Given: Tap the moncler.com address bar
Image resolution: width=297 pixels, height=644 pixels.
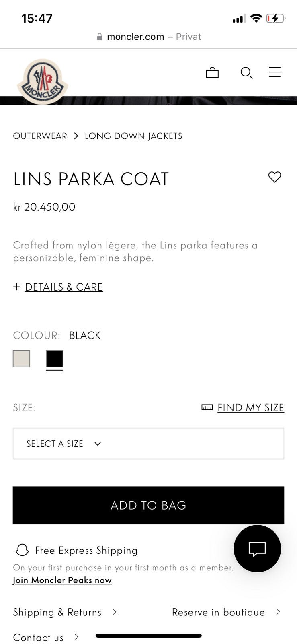Looking at the screenshot, I should point(148,37).
